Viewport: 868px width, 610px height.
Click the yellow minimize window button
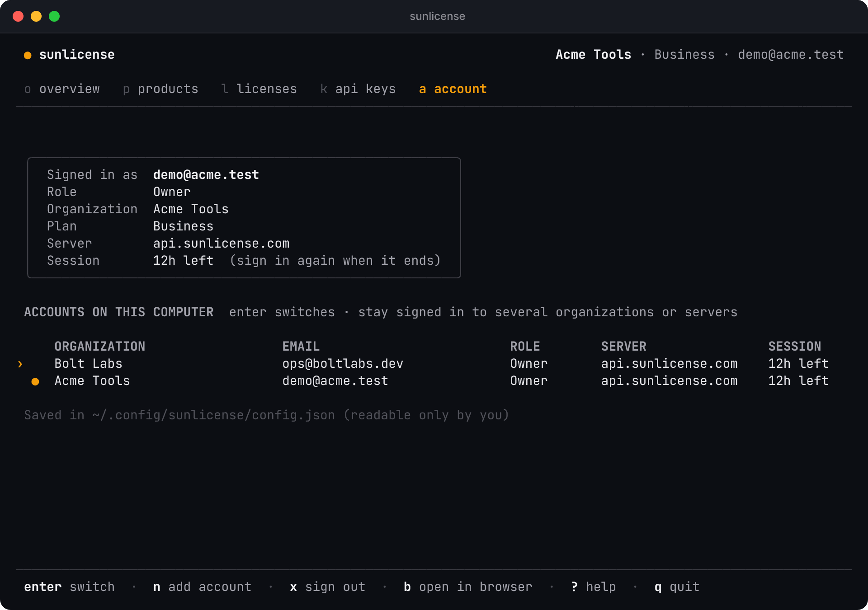[x=36, y=16]
